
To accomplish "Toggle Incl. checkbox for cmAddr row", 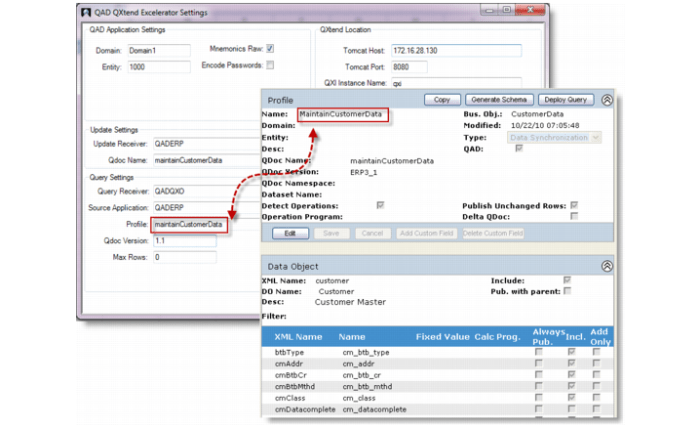I will tap(571, 363).
